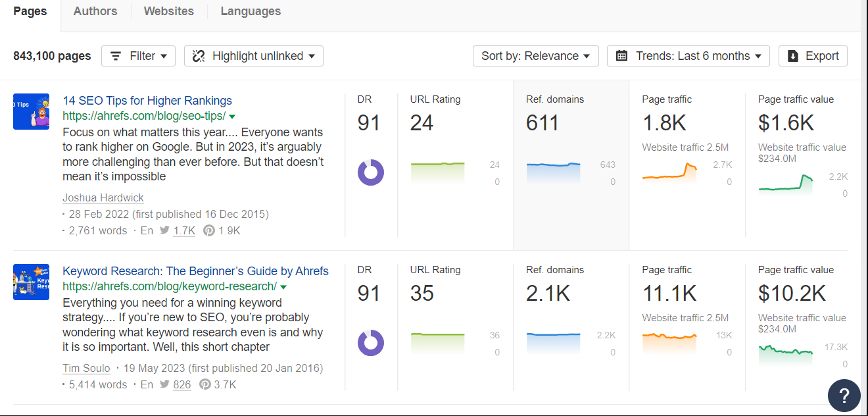Open Keyword Research: The Beginner's Guide link
The height and width of the screenshot is (416, 868).
195,271
